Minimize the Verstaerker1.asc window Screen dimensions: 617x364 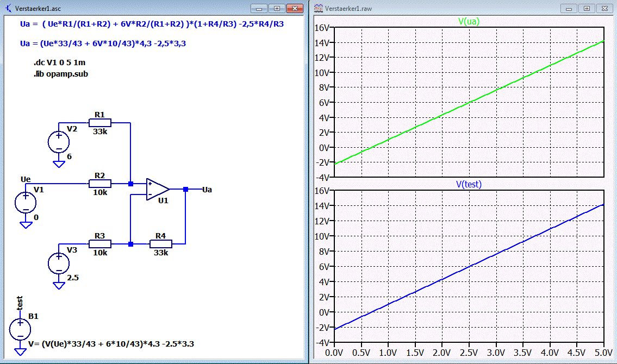coord(259,8)
